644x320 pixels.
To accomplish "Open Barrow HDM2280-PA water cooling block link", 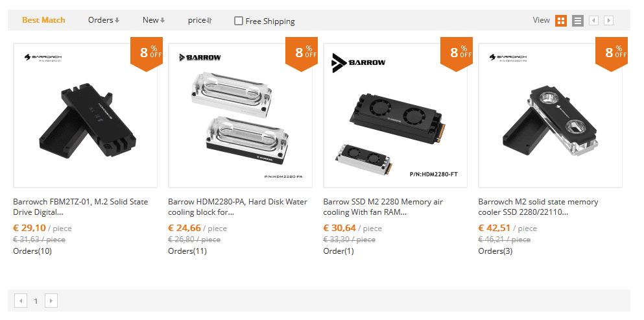I will [x=237, y=207].
